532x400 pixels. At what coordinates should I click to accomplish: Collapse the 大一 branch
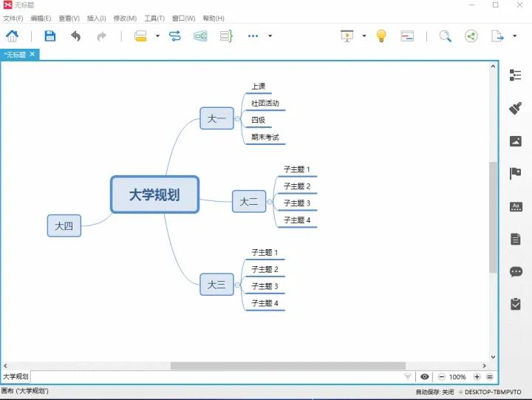[237, 119]
